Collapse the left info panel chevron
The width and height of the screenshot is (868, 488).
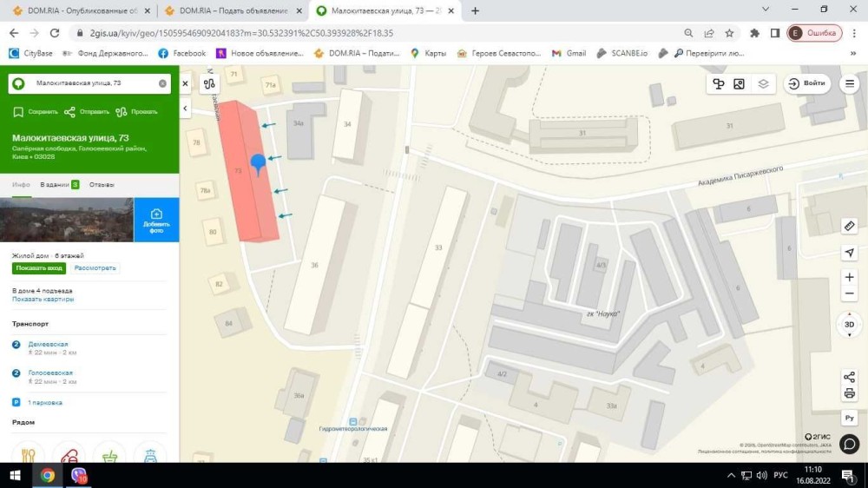[185, 109]
